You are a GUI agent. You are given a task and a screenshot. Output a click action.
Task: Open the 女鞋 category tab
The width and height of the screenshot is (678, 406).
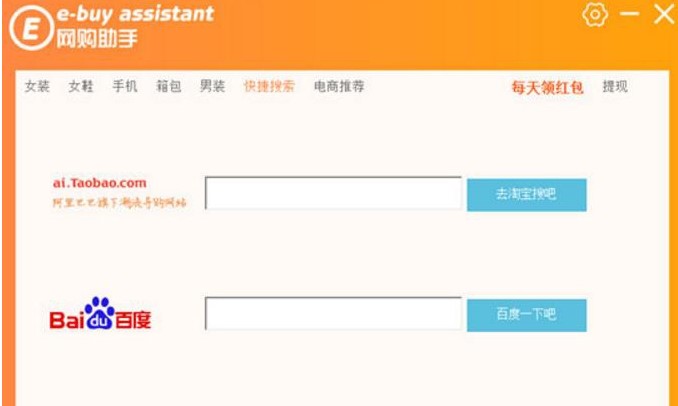coord(81,87)
